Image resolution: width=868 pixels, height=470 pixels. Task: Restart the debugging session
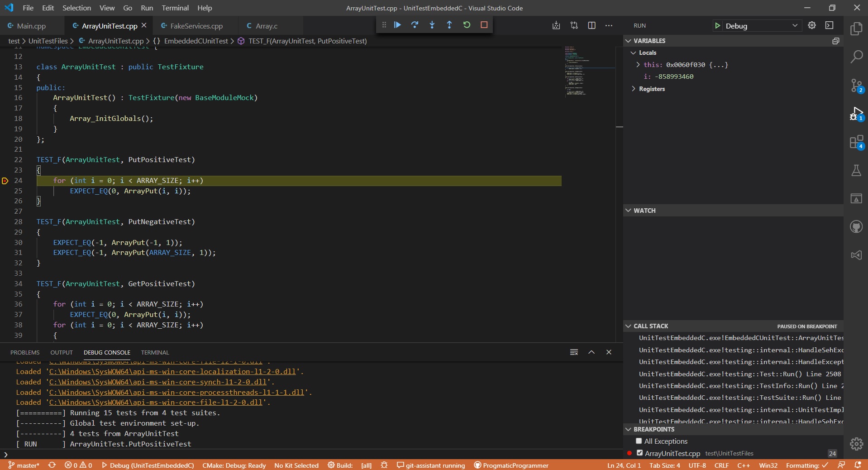click(467, 25)
